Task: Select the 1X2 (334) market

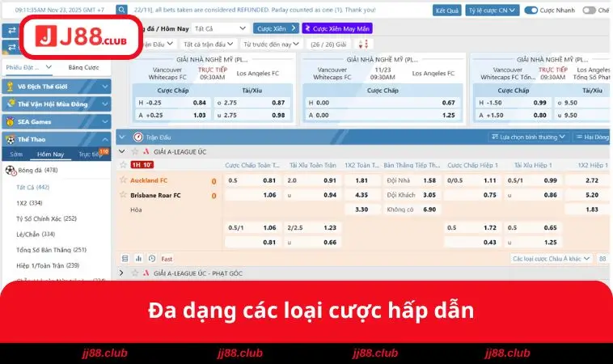Action: pyautogui.click(x=29, y=202)
